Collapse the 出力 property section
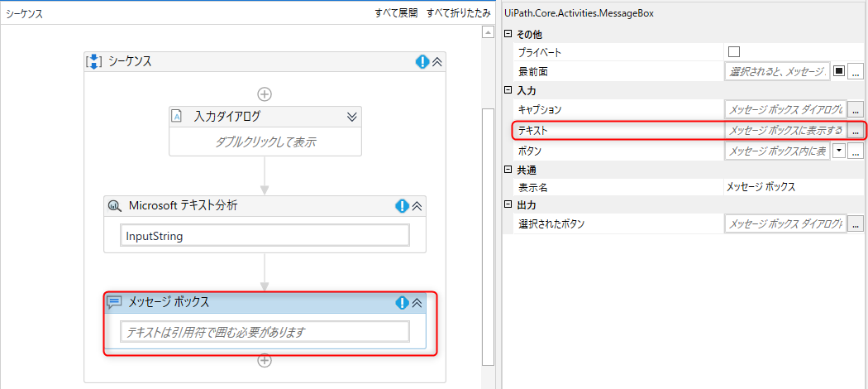Screen dimensions: 868x389 coord(508,205)
